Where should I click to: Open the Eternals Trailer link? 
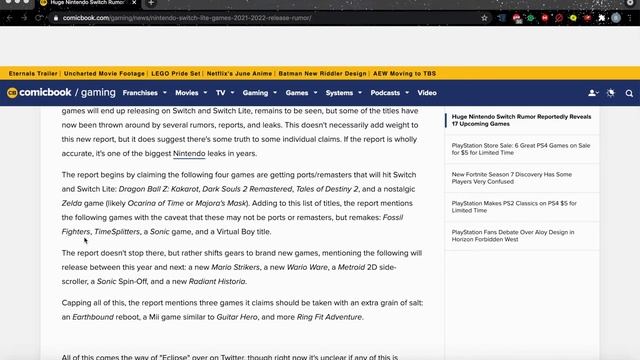click(33, 73)
